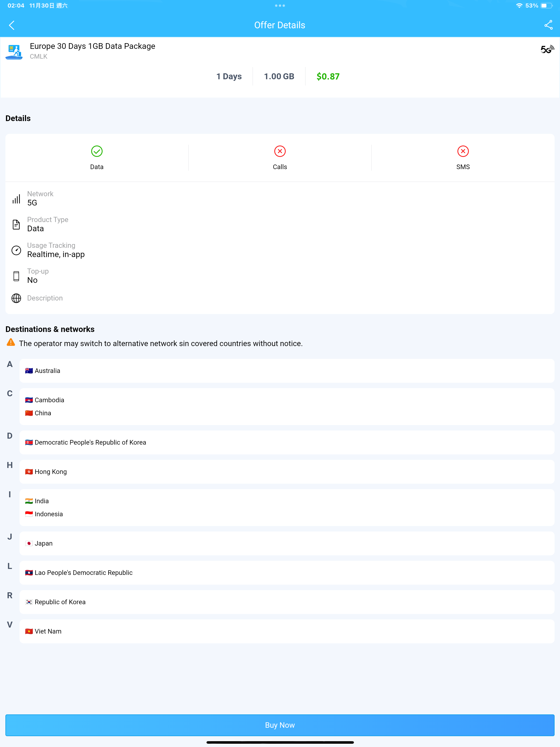The image size is (560, 747).
Task: Tap the green Data checkmark icon
Action: point(97,151)
